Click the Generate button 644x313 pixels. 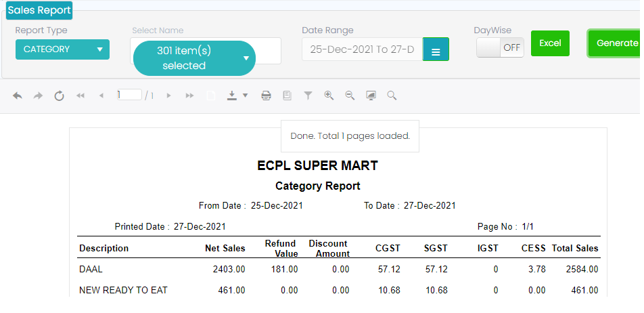click(x=616, y=43)
